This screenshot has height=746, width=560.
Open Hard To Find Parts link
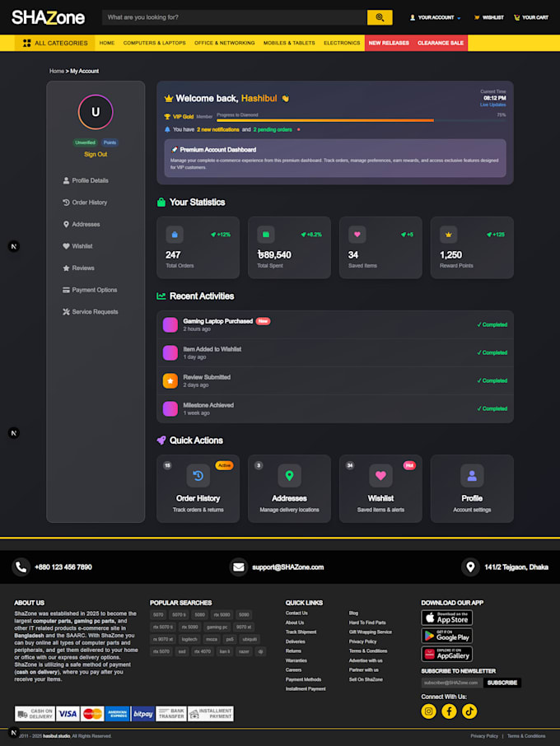[x=367, y=622]
